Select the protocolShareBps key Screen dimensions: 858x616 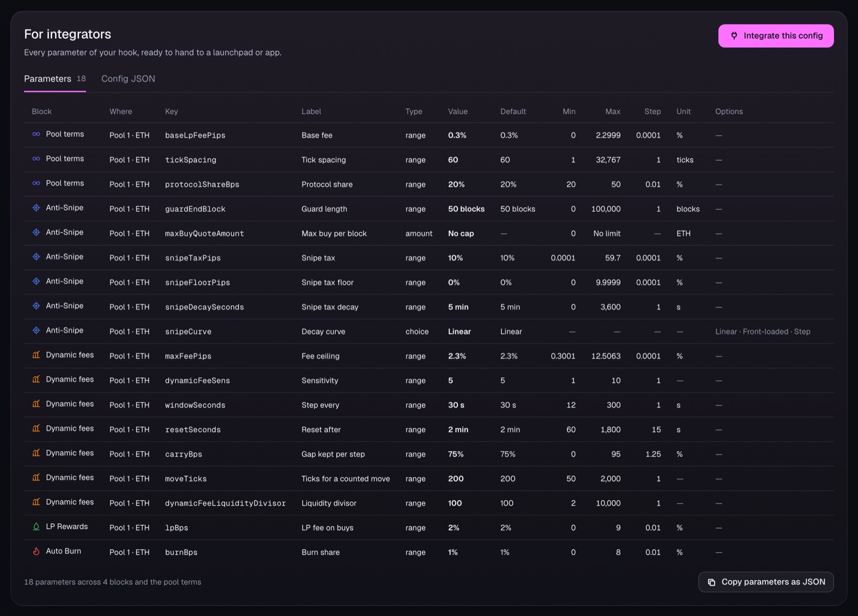point(202,184)
